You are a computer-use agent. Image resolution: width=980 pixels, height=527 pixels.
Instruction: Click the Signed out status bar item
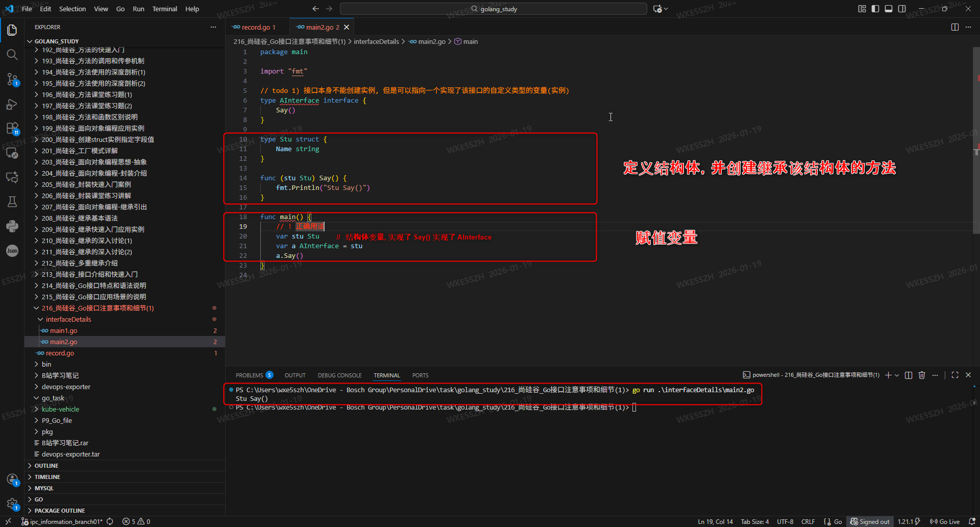[870, 522]
